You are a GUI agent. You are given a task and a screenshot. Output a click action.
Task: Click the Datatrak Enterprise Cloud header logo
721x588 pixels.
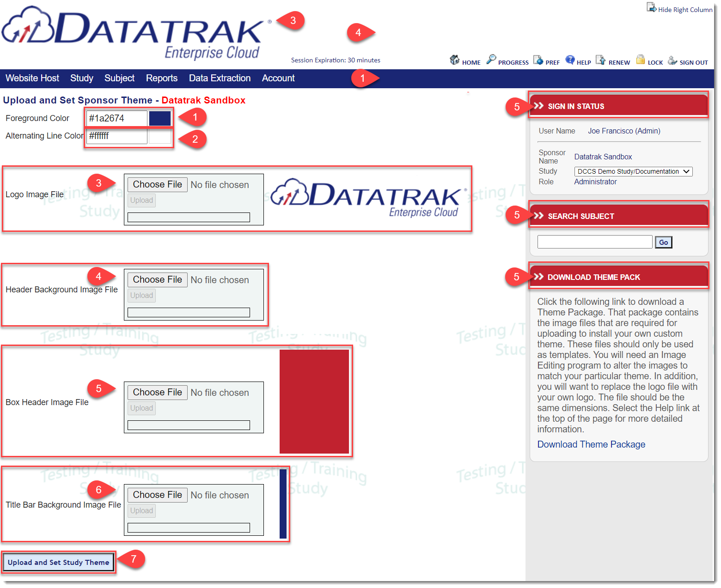pos(137,33)
